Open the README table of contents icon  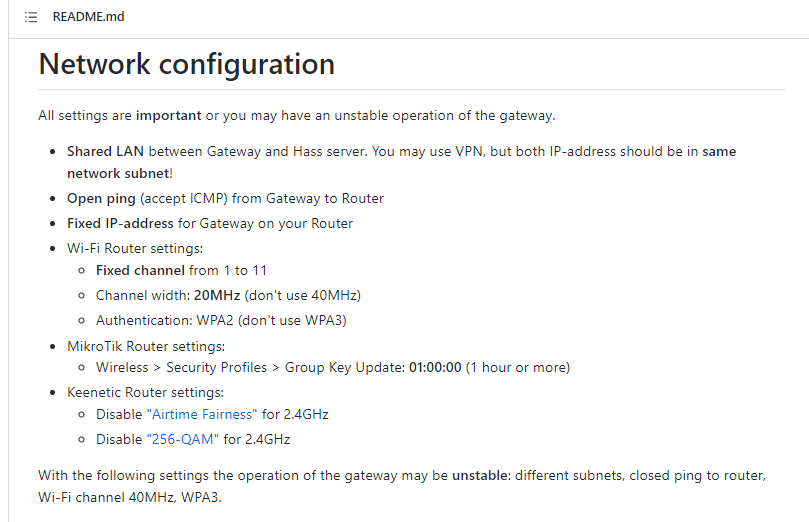pos(31,17)
